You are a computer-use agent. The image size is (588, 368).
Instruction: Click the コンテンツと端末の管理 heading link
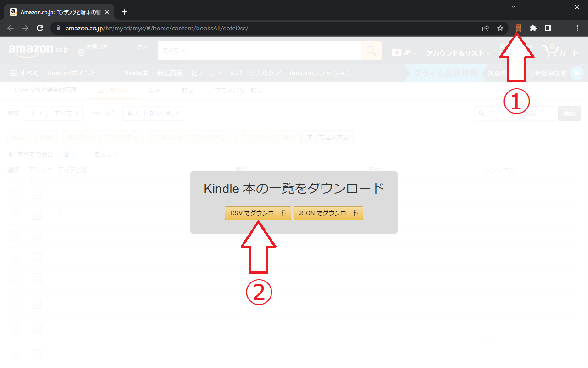[44, 90]
